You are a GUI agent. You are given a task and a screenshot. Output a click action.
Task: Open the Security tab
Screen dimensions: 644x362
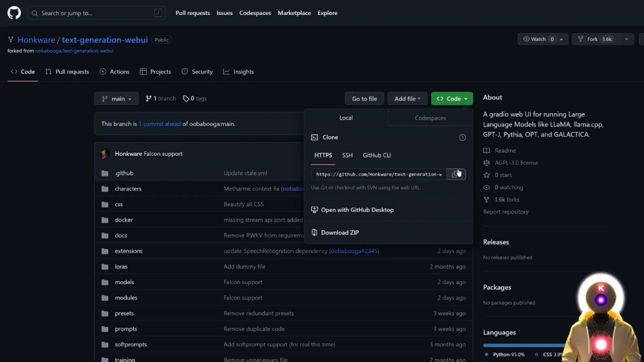point(197,72)
